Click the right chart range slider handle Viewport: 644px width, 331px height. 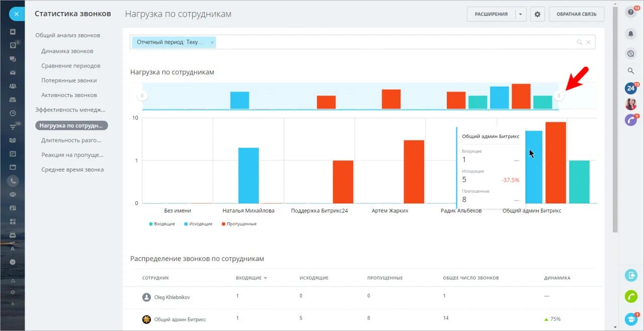click(559, 96)
